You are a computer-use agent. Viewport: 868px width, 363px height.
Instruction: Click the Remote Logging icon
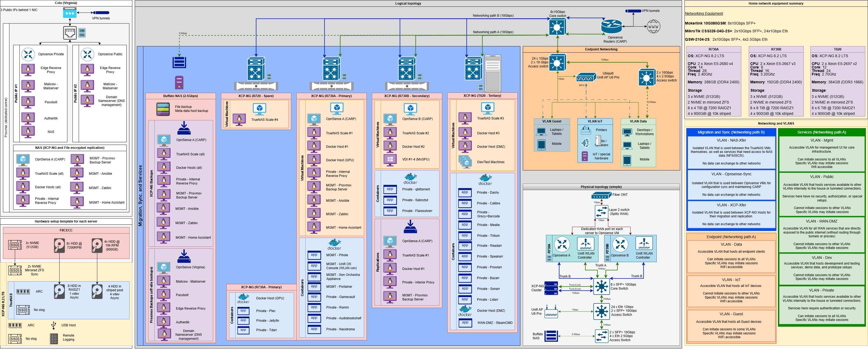point(54,338)
